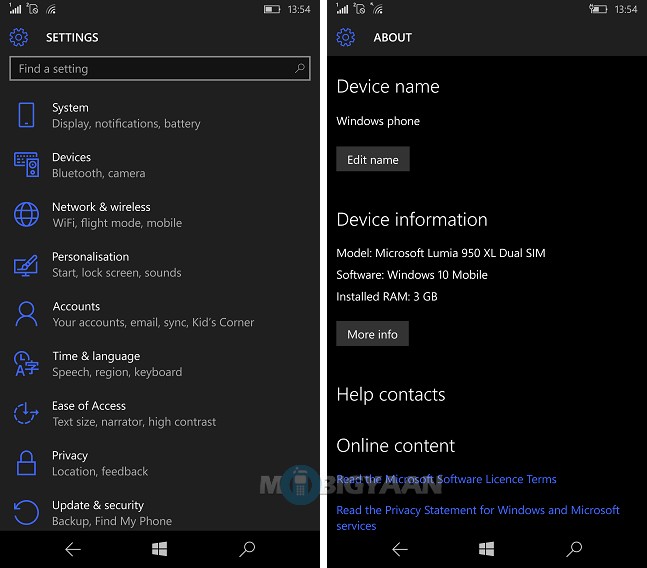Select Privacy entry label
647x568 pixels.
[70, 455]
